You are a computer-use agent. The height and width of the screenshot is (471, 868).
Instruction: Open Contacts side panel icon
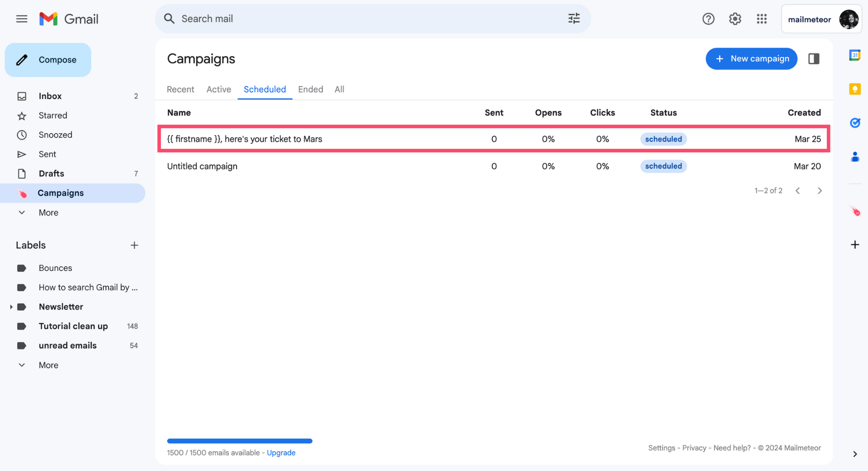(855, 157)
